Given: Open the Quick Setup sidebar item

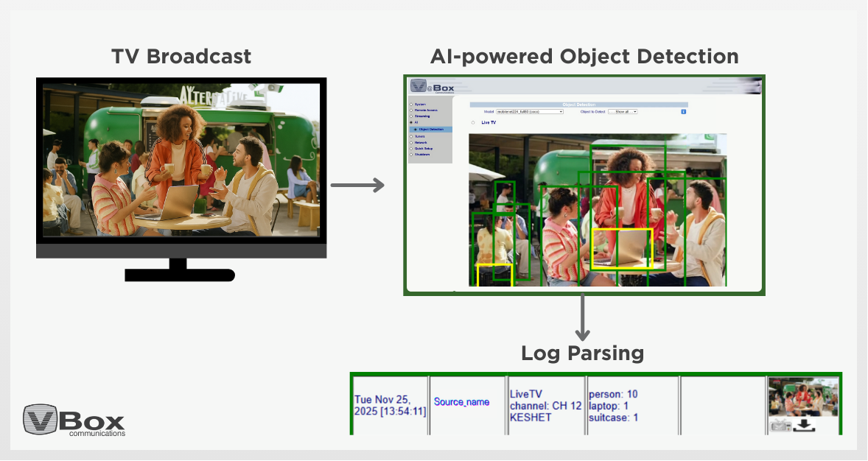Looking at the screenshot, I should (x=424, y=148).
